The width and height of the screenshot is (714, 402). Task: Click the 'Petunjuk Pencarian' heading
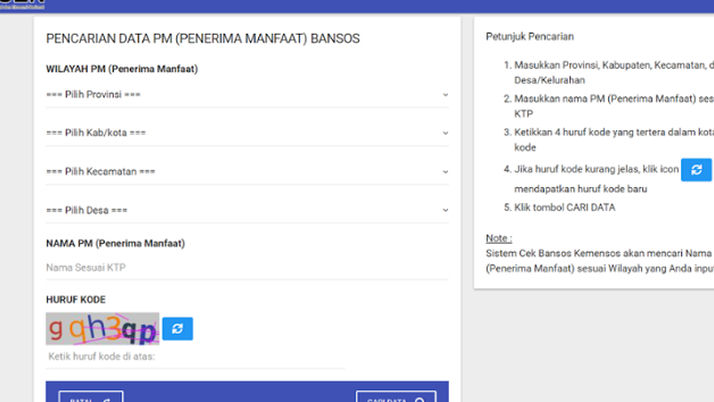point(530,37)
